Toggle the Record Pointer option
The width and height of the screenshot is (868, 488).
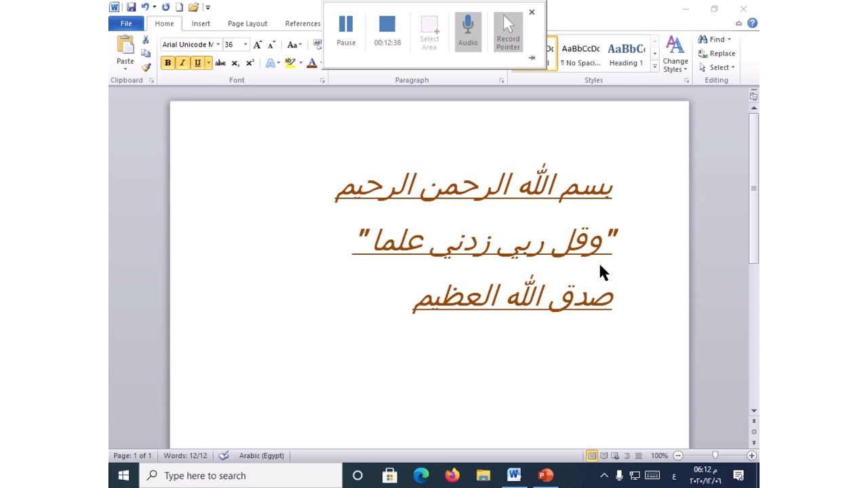(508, 32)
